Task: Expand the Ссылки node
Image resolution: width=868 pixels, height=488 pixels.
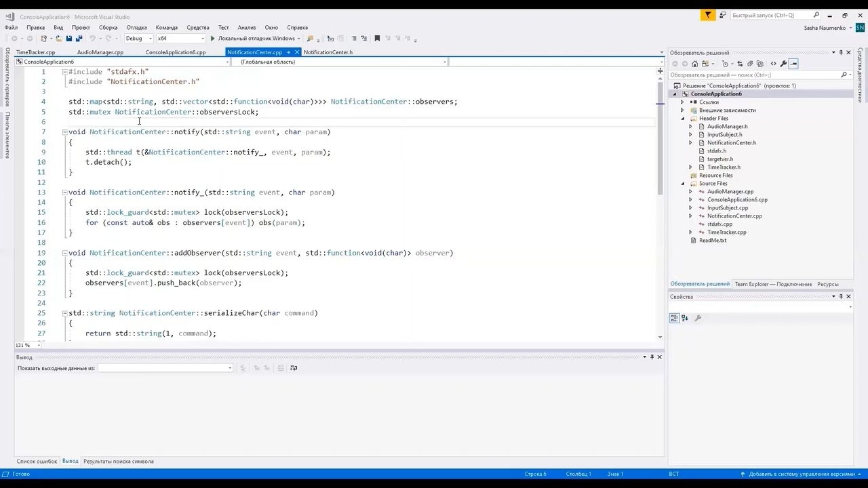Action: (683, 102)
